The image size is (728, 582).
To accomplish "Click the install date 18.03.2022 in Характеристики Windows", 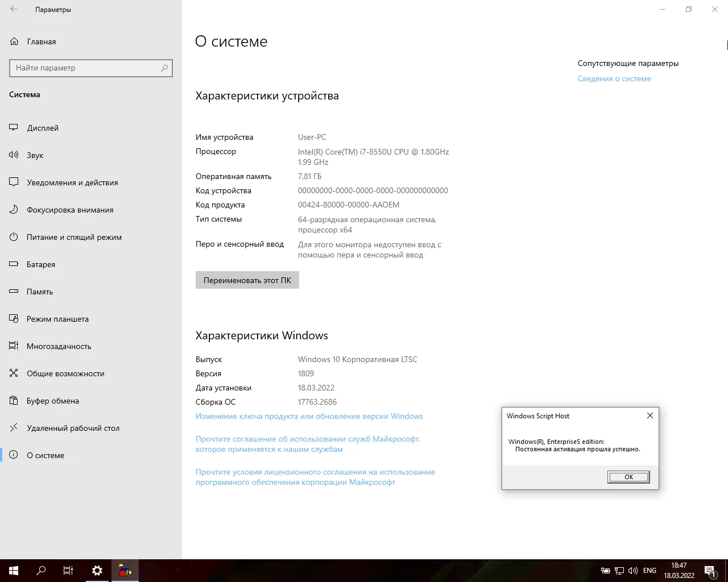I will (x=316, y=388).
